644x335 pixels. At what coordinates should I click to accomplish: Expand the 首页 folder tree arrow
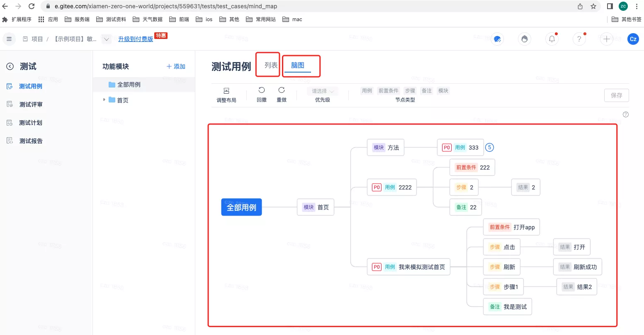104,100
